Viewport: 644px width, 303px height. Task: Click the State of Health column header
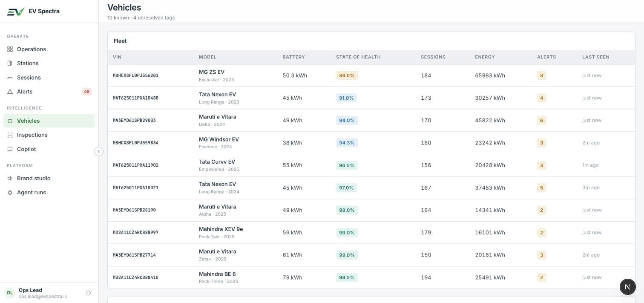(x=358, y=57)
